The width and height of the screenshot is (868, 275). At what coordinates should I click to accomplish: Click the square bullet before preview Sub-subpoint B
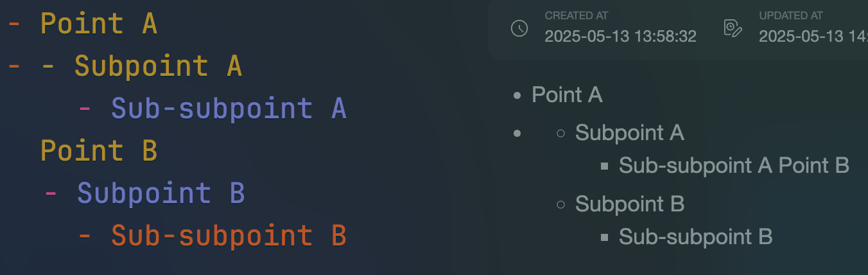pos(604,238)
